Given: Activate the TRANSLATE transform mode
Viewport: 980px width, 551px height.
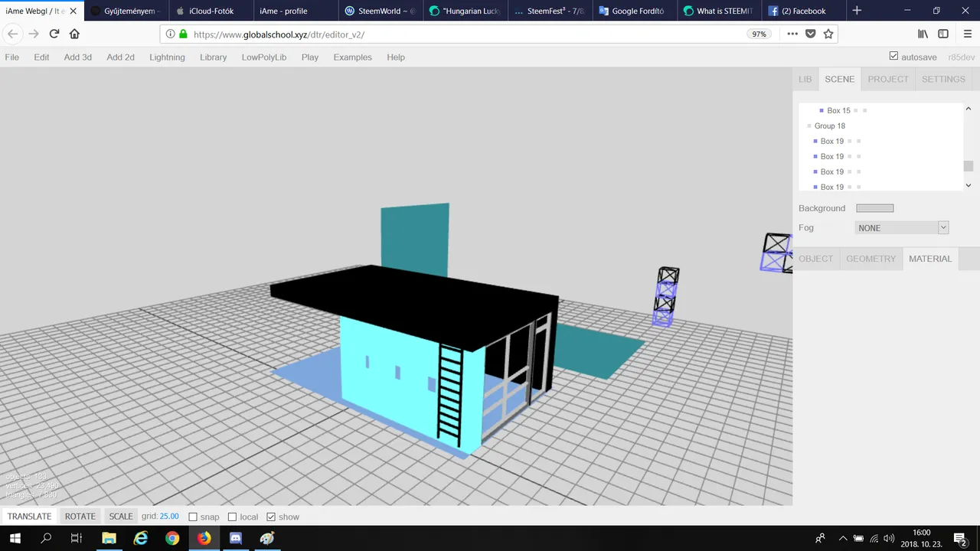Looking at the screenshot, I should point(29,517).
